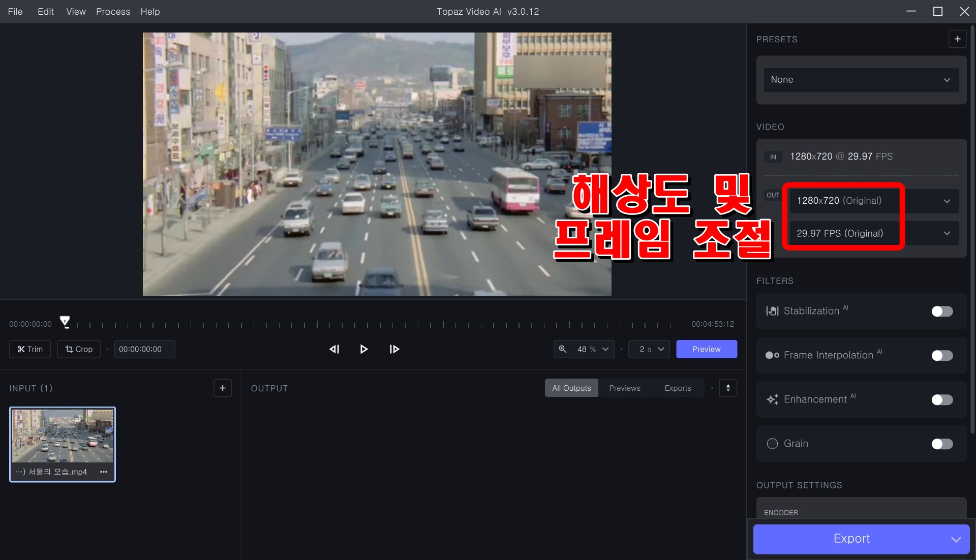976x560 pixels.
Task: Add input video with plus button
Action: click(222, 388)
